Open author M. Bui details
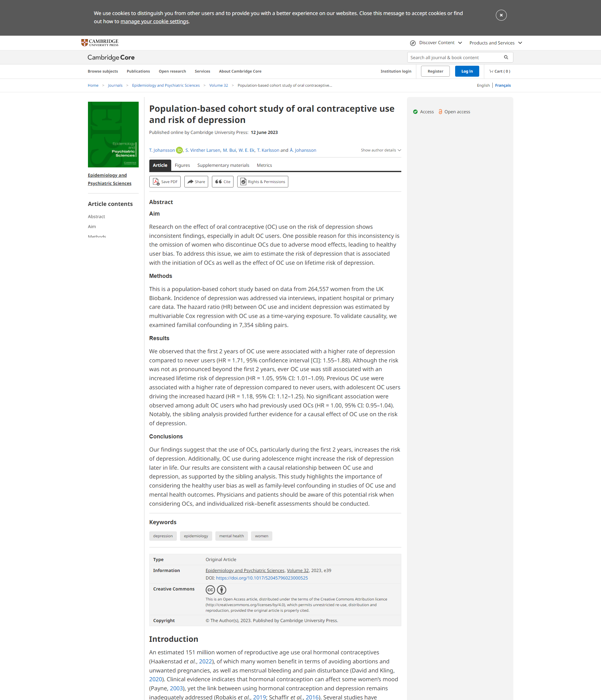This screenshot has height=700, width=601. tap(229, 150)
